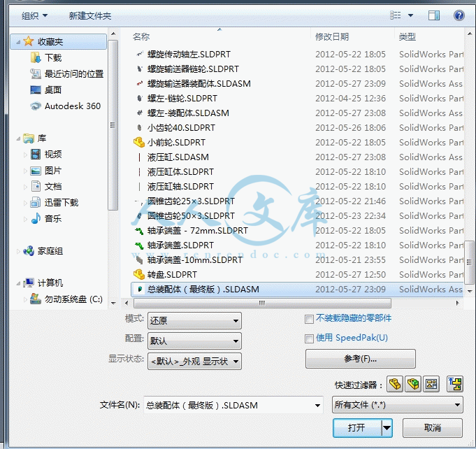Click navigation pane scroll-down arrow

coord(113,303)
